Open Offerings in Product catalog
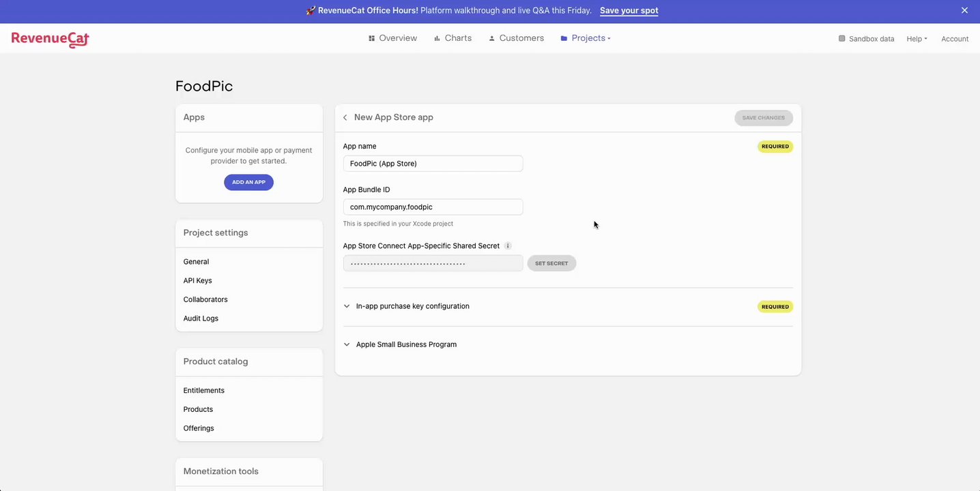Image resolution: width=980 pixels, height=491 pixels. click(199, 428)
